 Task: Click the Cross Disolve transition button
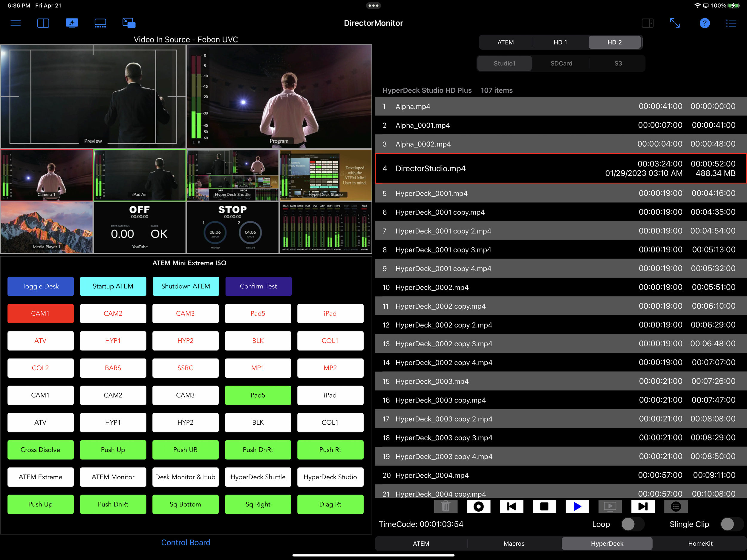coord(41,449)
